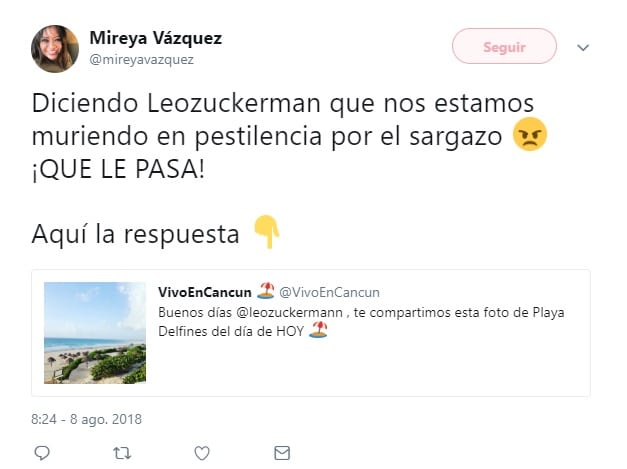627x469 pixels.
Task: Click the retweet arrows icon
Action: pos(122,453)
